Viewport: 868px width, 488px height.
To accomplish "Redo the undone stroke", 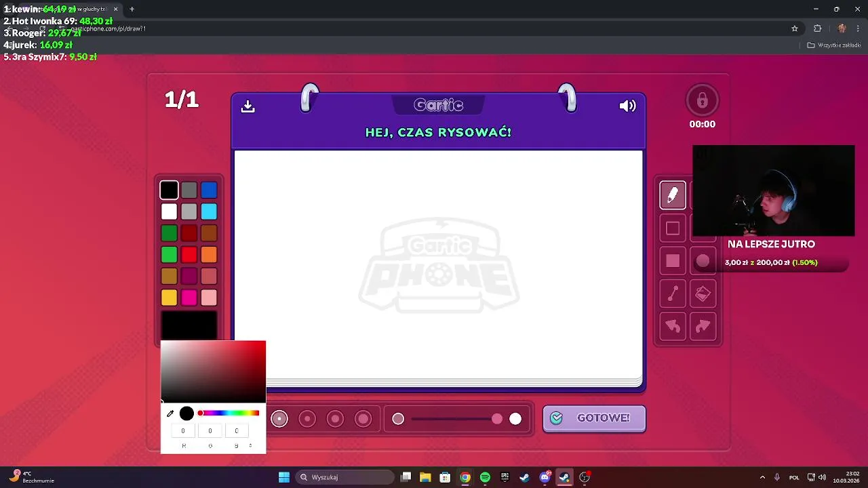I will (x=703, y=327).
